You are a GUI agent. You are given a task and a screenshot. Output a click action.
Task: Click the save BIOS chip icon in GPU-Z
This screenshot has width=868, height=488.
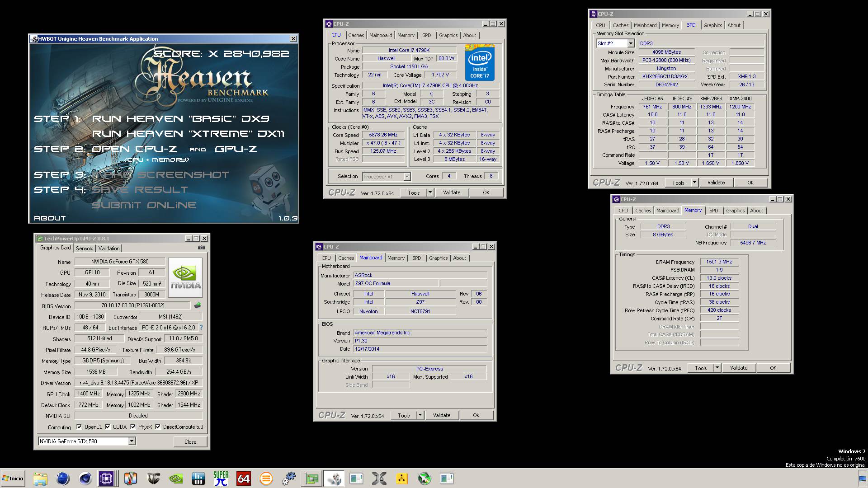click(x=197, y=305)
